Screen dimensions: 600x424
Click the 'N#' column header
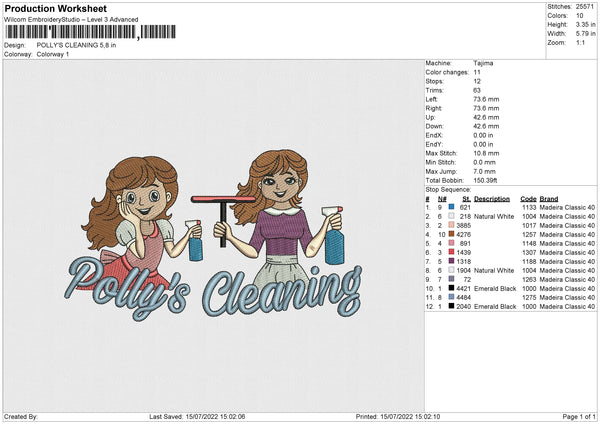pos(442,199)
